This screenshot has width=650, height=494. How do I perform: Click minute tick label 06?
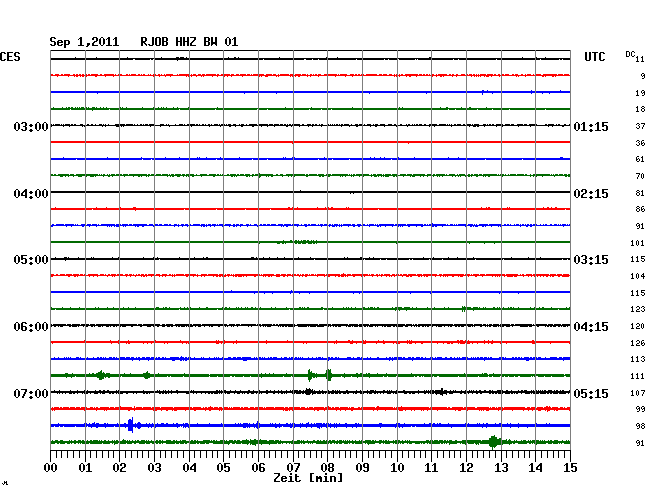pos(258,468)
